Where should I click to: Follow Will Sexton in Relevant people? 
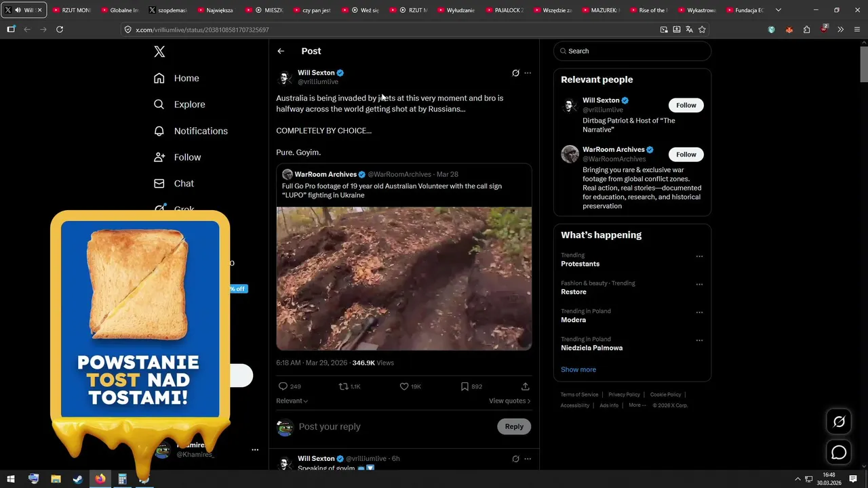tap(686, 105)
